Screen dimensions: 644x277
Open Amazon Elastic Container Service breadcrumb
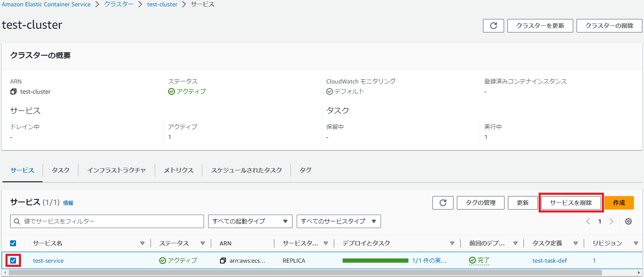point(46,4)
